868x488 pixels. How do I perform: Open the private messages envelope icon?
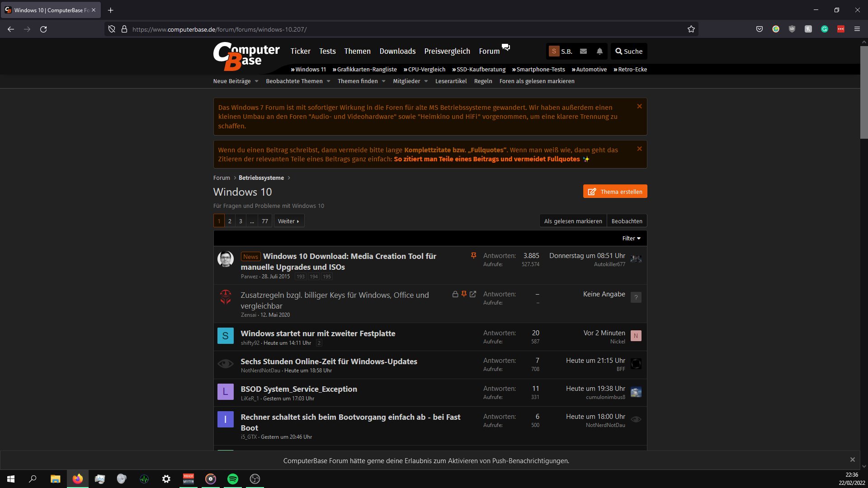[x=584, y=51]
